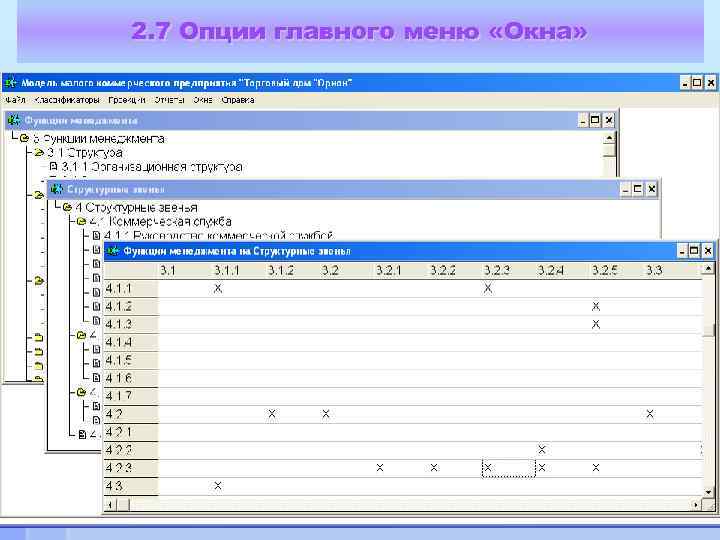The height and width of the screenshot is (540, 720).
Task: Click column header 3.2.4
Action: [x=551, y=270]
